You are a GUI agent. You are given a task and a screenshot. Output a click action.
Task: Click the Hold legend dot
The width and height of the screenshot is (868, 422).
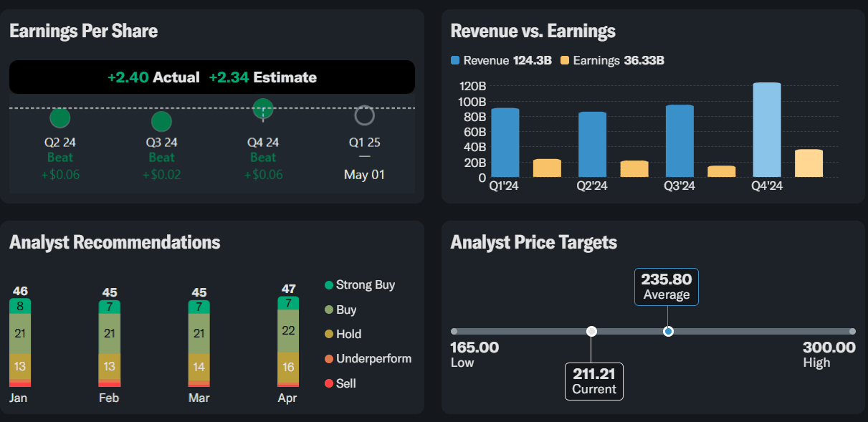(x=329, y=335)
